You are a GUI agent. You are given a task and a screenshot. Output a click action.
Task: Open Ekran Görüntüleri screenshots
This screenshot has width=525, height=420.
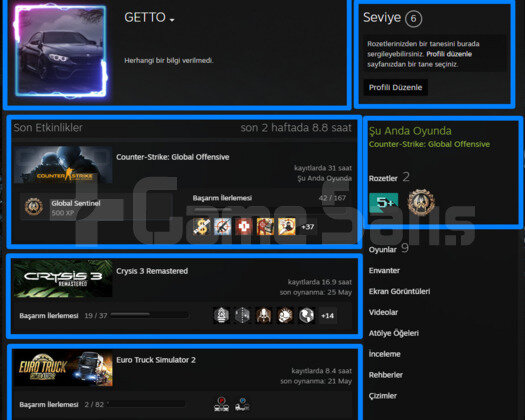point(399,291)
